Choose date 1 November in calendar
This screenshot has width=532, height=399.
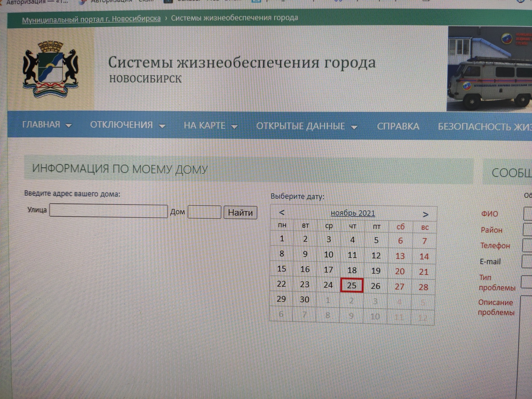click(282, 239)
